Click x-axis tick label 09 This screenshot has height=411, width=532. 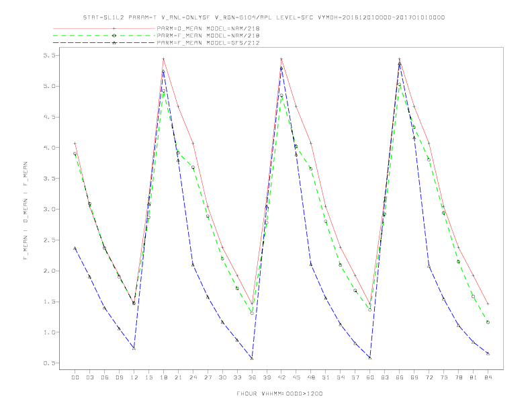(x=119, y=377)
